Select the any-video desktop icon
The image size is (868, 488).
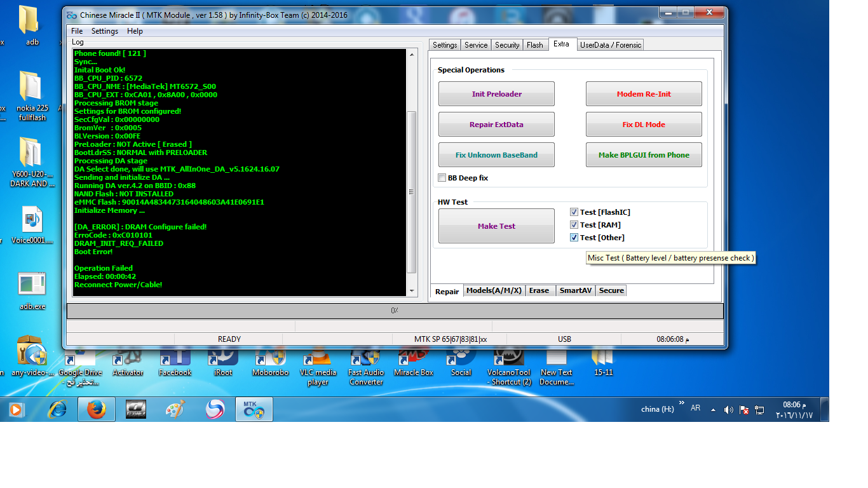[32, 357]
